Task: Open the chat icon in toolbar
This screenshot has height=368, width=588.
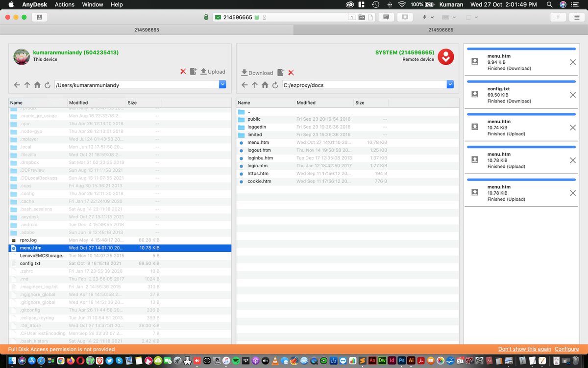Action: point(386,17)
